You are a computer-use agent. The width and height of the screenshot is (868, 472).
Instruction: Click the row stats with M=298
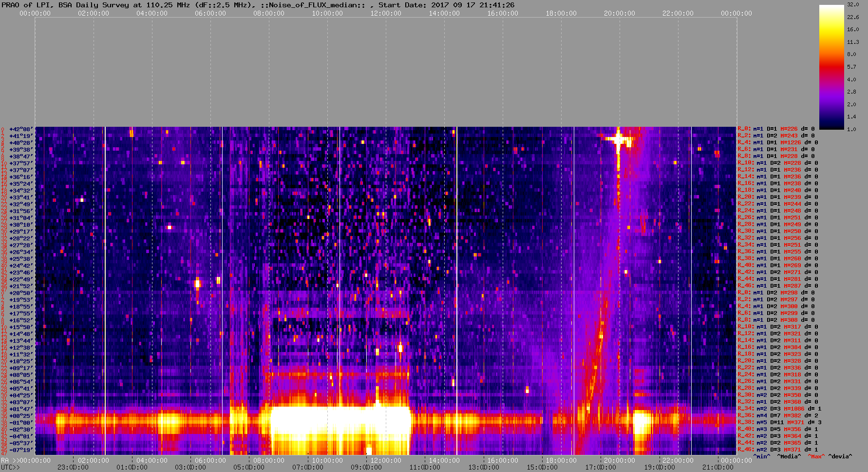(x=776, y=293)
